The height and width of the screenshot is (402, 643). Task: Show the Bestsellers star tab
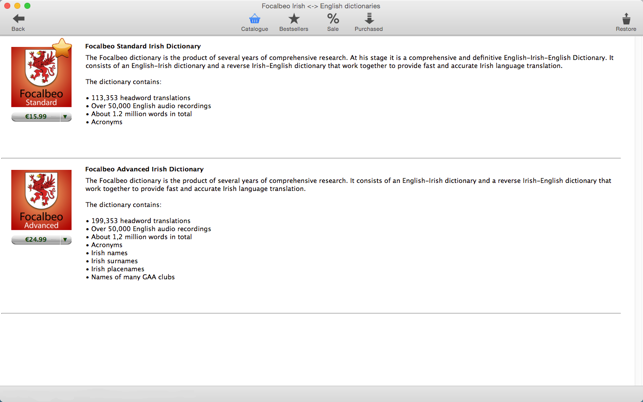coord(294,22)
